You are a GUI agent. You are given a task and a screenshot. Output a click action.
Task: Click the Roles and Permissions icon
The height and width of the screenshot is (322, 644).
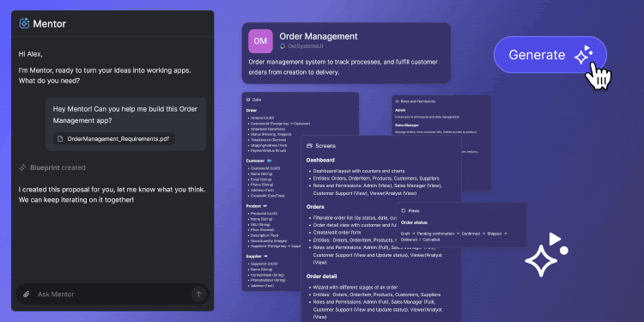[x=398, y=101]
